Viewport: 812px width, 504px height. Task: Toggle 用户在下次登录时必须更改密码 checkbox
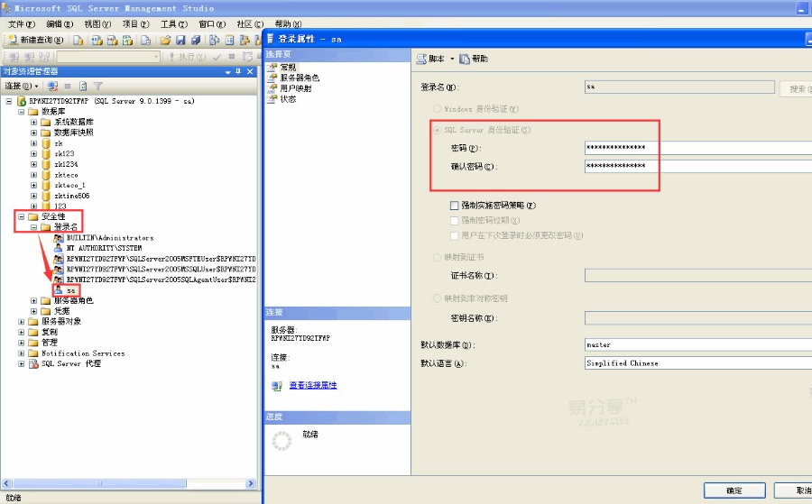(x=454, y=235)
